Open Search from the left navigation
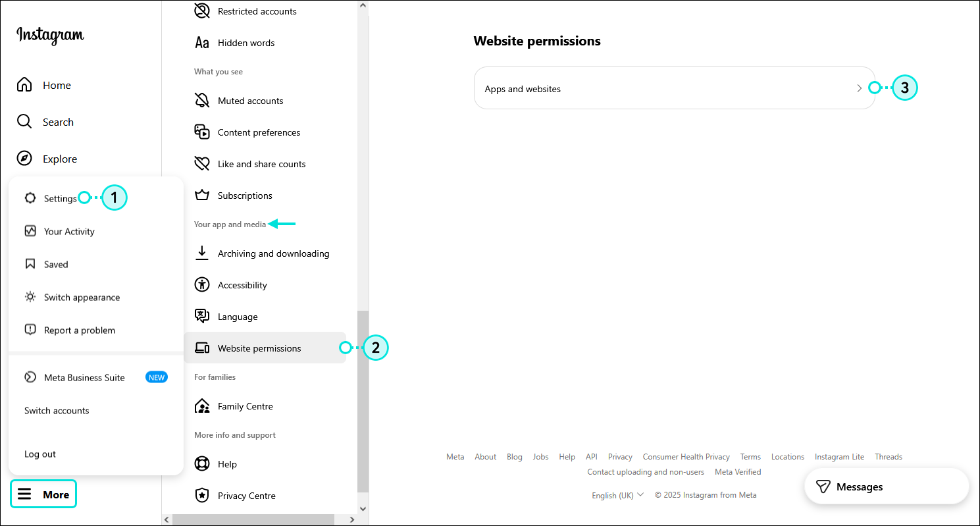The width and height of the screenshot is (980, 526). click(24, 121)
